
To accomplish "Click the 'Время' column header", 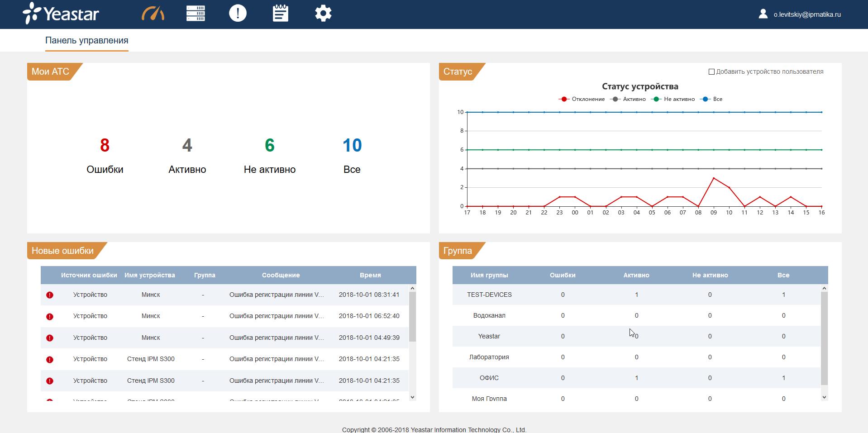I will pos(370,275).
